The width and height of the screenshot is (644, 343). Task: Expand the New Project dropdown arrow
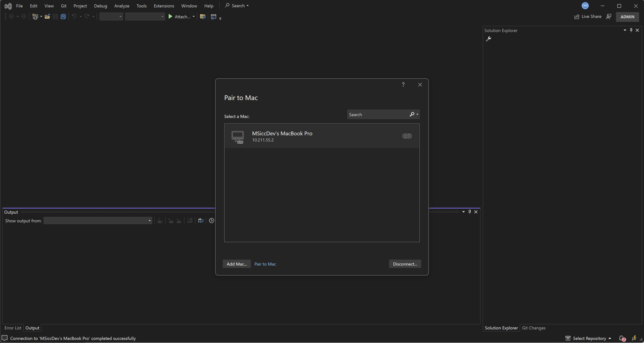[41, 17]
